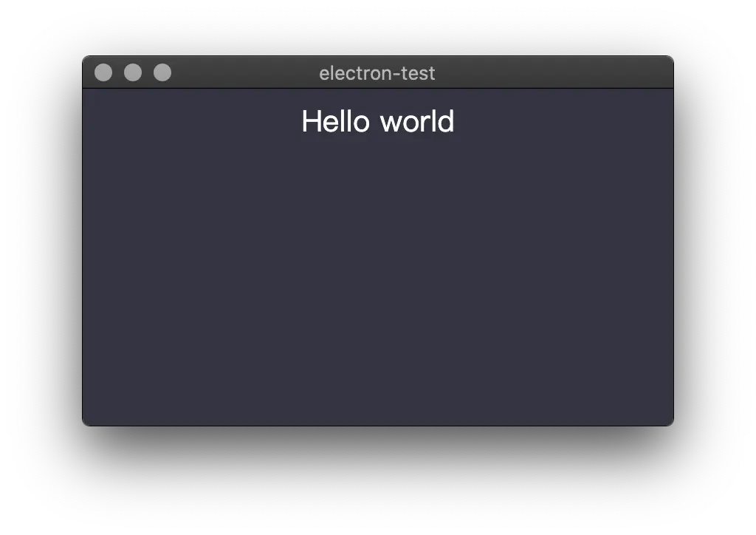Click title bar space between buttons and title
Screen dimensions: 756x535
245,73
